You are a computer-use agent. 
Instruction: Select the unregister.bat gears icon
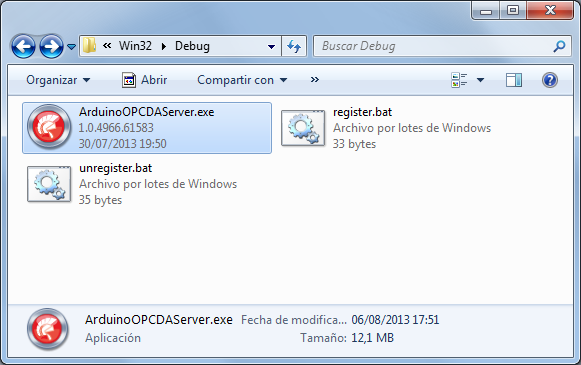[49, 184]
